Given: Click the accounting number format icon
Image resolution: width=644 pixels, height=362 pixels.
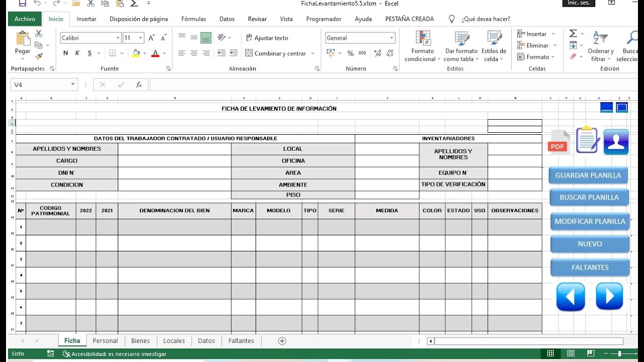Looking at the screenshot, I should coord(331,53).
